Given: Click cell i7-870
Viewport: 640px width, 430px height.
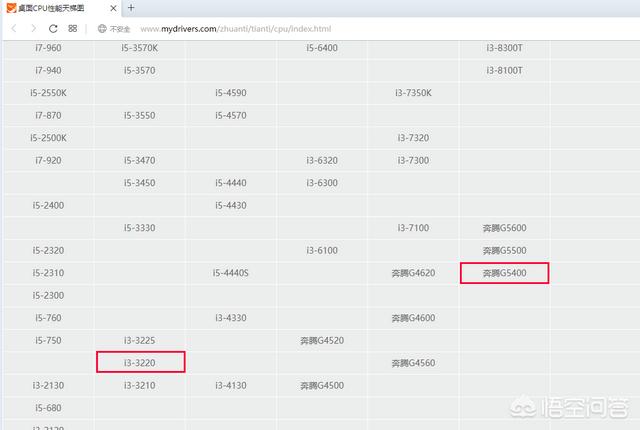Looking at the screenshot, I should pos(48,115).
